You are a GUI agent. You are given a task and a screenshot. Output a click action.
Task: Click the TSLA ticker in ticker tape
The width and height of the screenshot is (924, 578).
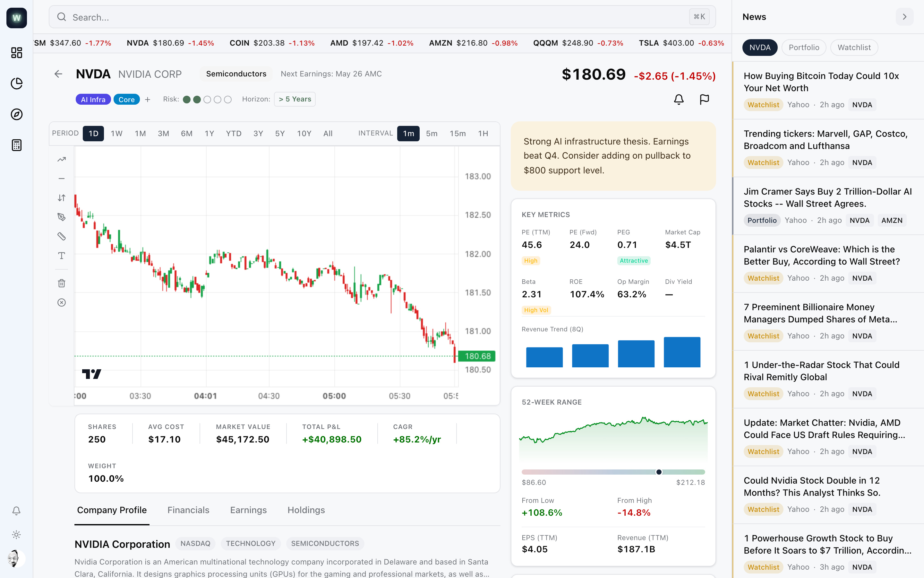681,43
